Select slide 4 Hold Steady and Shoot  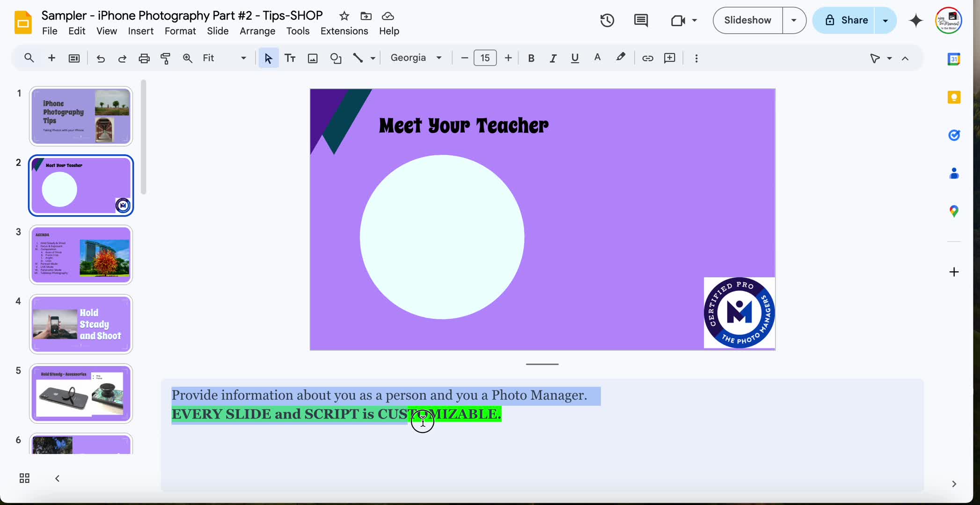click(x=81, y=324)
